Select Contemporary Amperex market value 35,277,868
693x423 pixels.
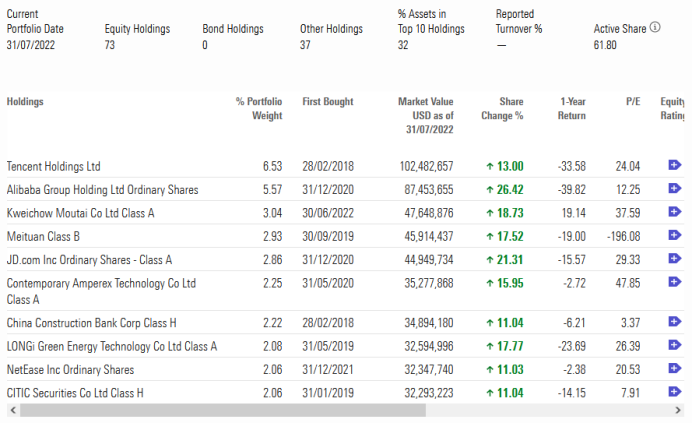tap(429, 283)
